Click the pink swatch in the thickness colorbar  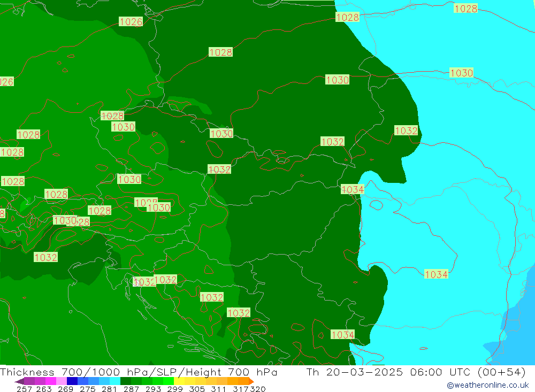(62, 381)
